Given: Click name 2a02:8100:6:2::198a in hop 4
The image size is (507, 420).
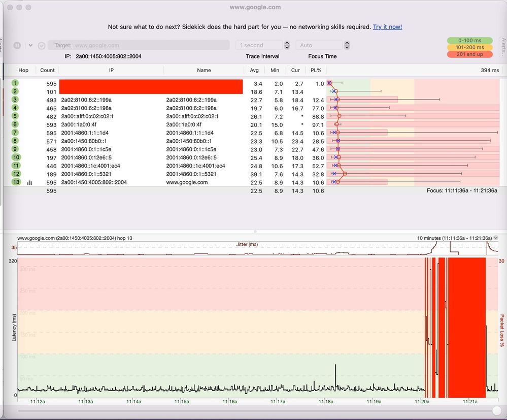Looking at the screenshot, I should [191, 108].
